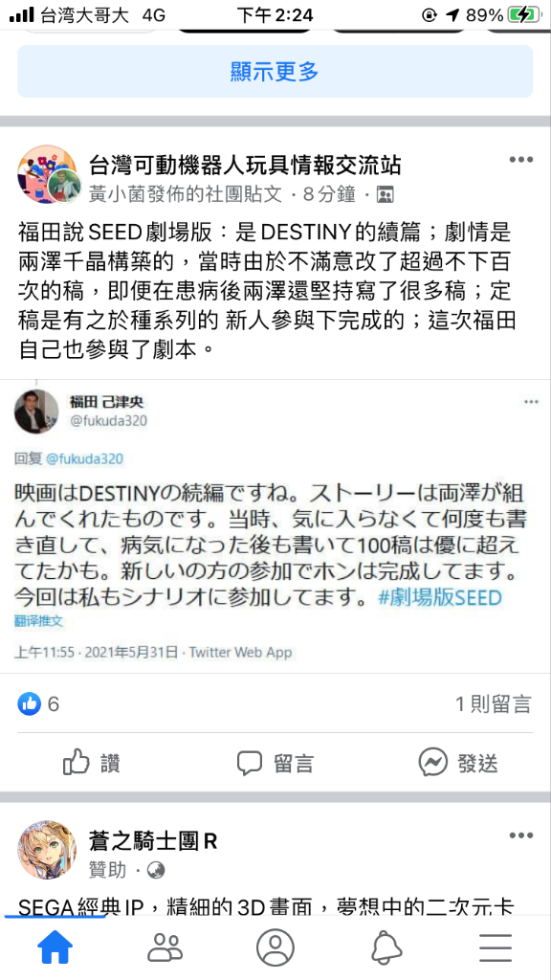Open options menu for 蒼之騎士團 R sponsored post
The image size is (551, 980).
click(x=521, y=835)
